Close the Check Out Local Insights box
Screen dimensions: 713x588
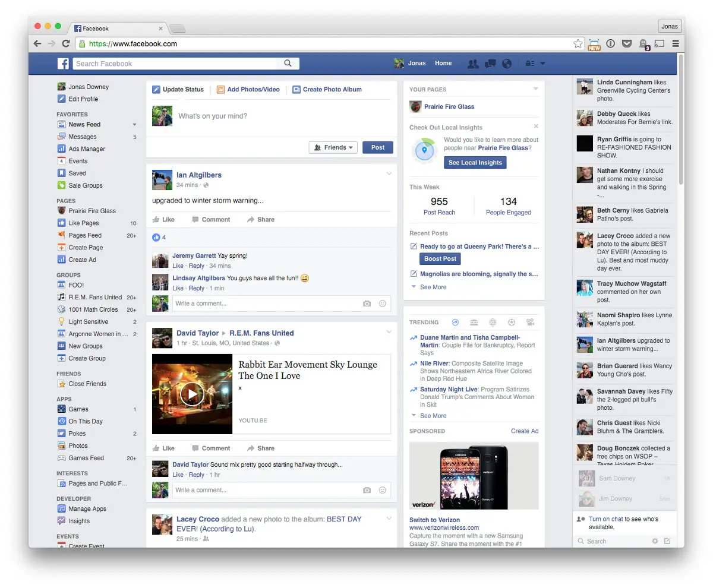[x=536, y=126]
